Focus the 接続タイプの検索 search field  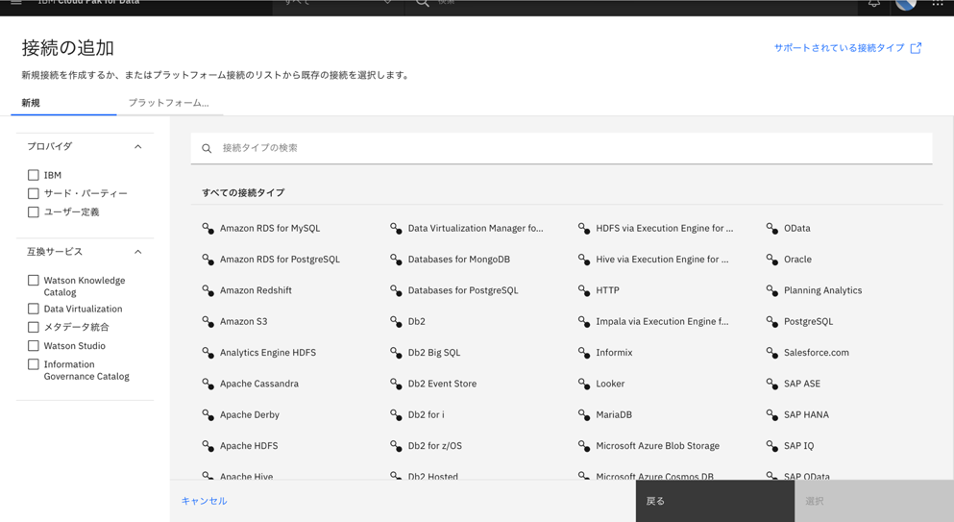[561, 148]
